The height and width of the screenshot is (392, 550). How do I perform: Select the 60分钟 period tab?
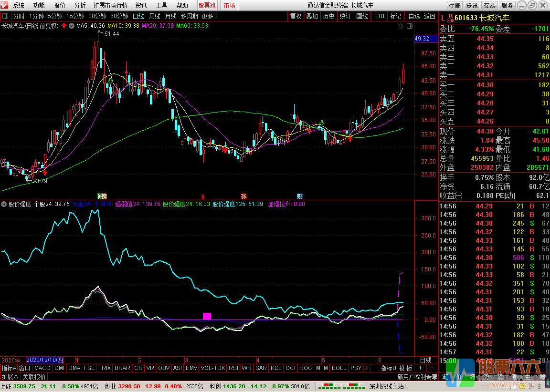[119, 17]
